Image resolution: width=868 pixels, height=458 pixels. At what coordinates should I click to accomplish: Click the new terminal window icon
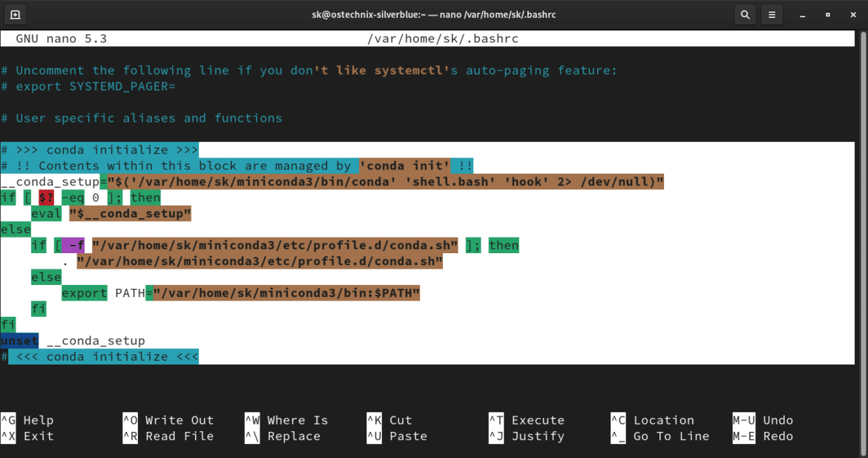[x=15, y=14]
